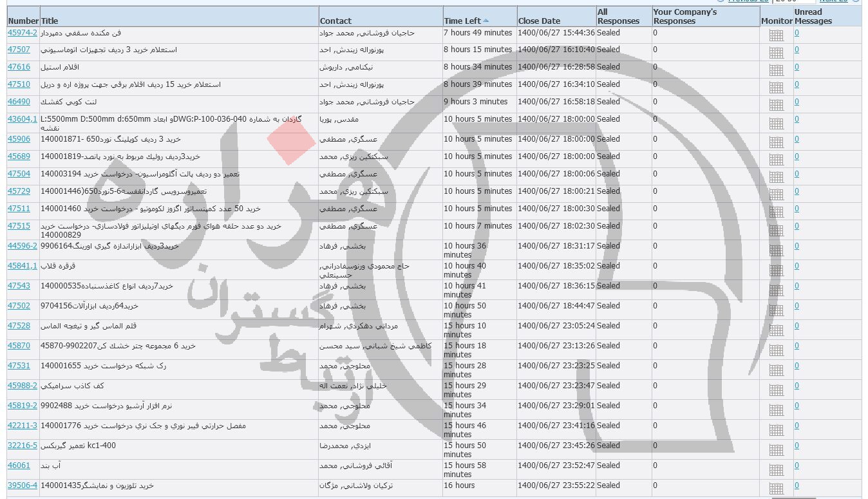
Task: Open unread messages count for 47515
Action: 797,226
